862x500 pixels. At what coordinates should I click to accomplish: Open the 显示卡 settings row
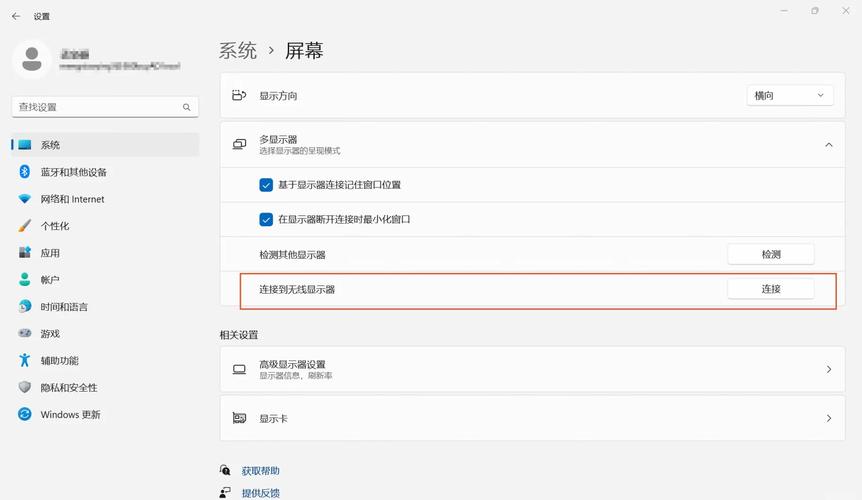[x=532, y=419]
